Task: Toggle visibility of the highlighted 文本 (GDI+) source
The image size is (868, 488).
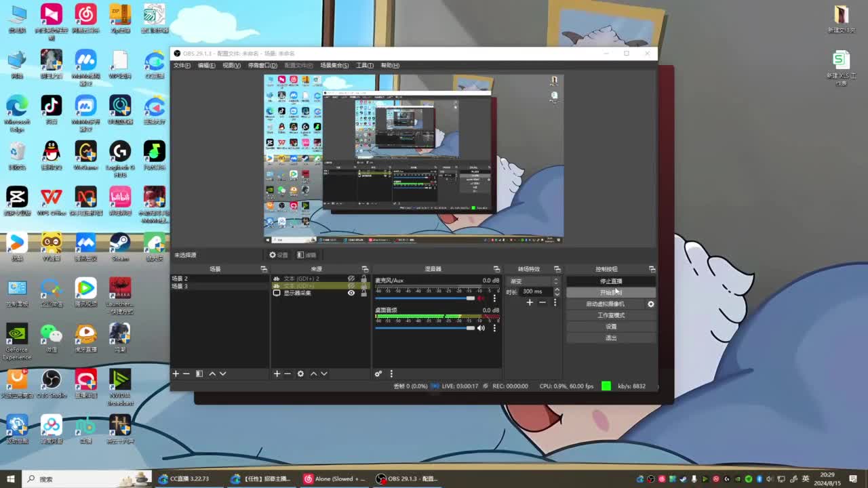Action: pos(351,285)
